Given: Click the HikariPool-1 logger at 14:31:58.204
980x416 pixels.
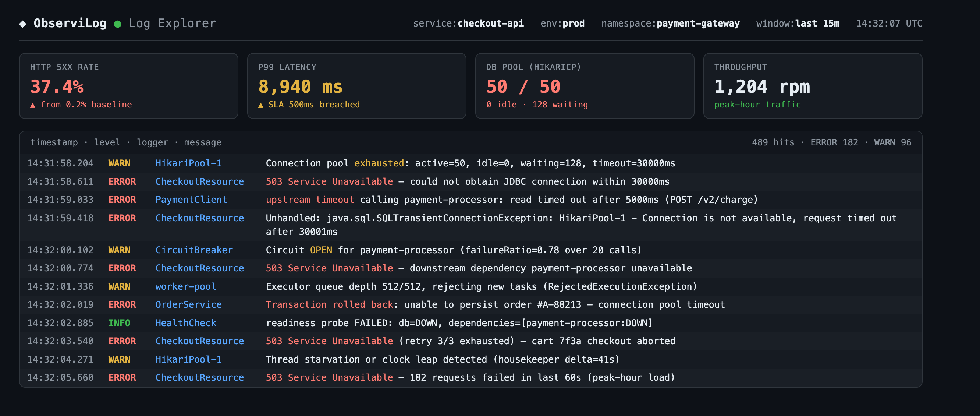Looking at the screenshot, I should click(x=188, y=163).
